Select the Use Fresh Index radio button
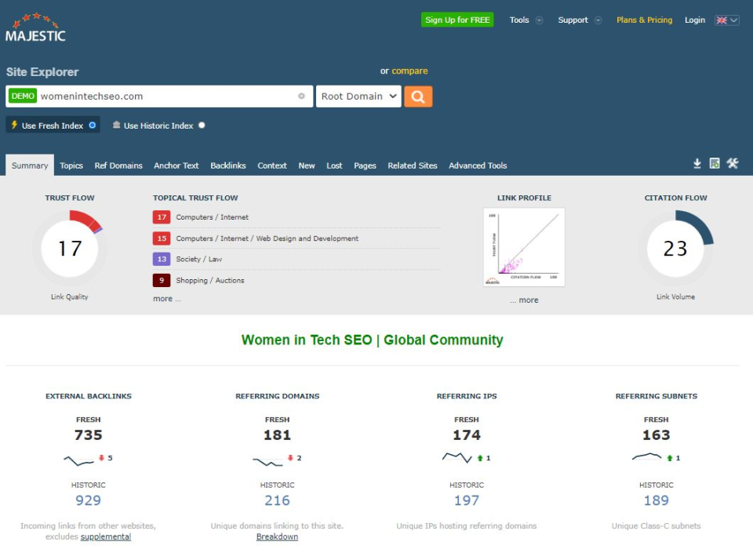The height and width of the screenshot is (560, 753). [x=93, y=125]
